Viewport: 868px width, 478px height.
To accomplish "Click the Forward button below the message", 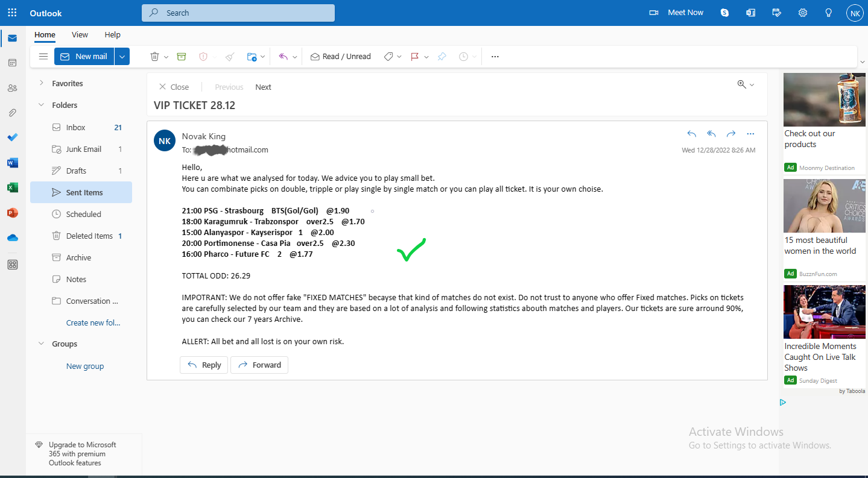I will click(259, 365).
